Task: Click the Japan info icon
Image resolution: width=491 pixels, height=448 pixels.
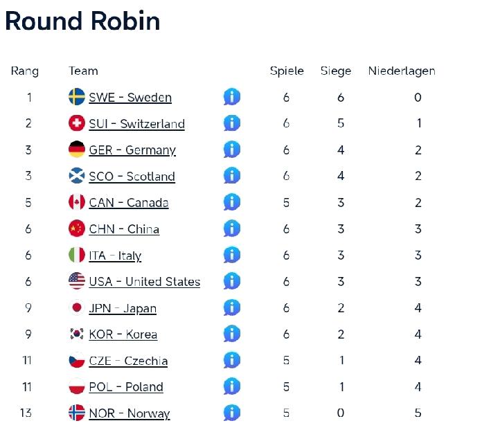Action: tap(232, 307)
